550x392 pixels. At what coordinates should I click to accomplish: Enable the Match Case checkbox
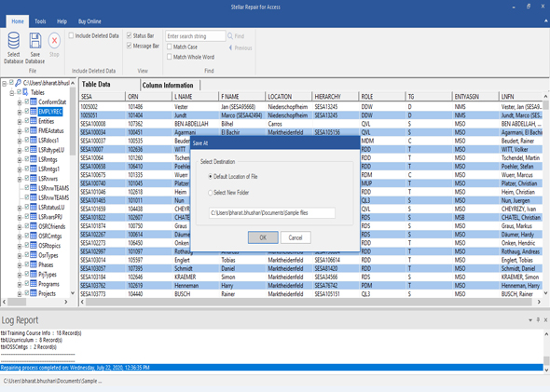point(170,47)
